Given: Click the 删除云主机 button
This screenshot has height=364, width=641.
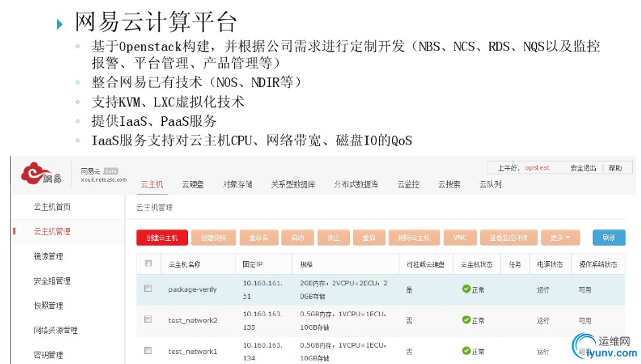Looking at the screenshot, I should point(414,238).
